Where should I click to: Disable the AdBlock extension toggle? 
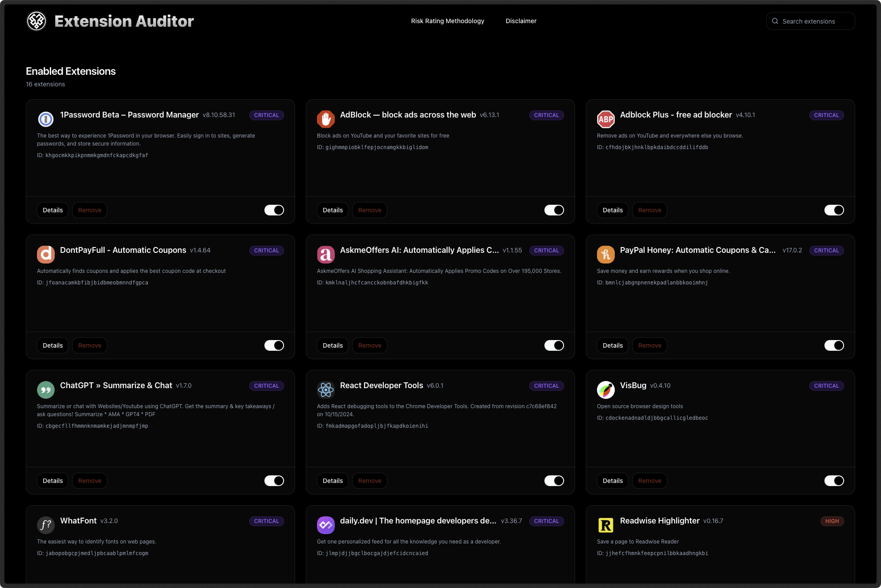554,210
